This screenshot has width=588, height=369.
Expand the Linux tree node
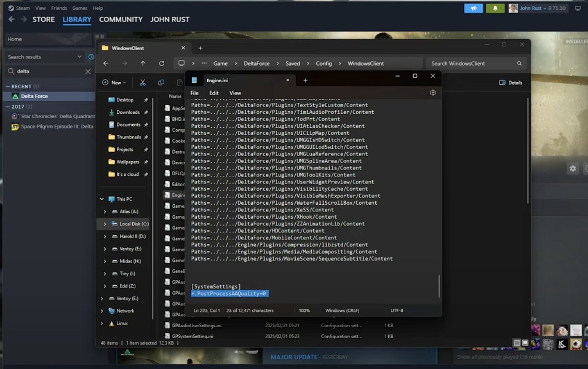(102, 324)
